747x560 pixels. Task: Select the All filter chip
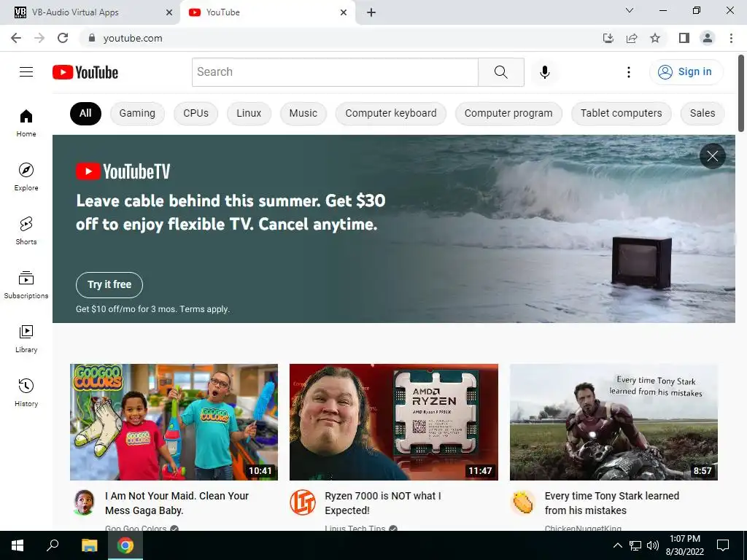click(86, 113)
